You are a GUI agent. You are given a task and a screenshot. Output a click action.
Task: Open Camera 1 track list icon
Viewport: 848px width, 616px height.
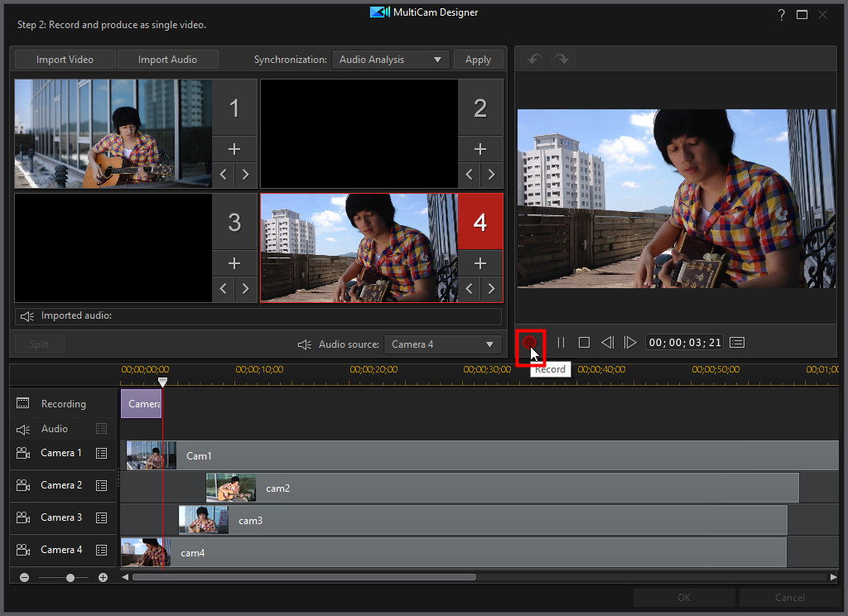[x=101, y=453]
